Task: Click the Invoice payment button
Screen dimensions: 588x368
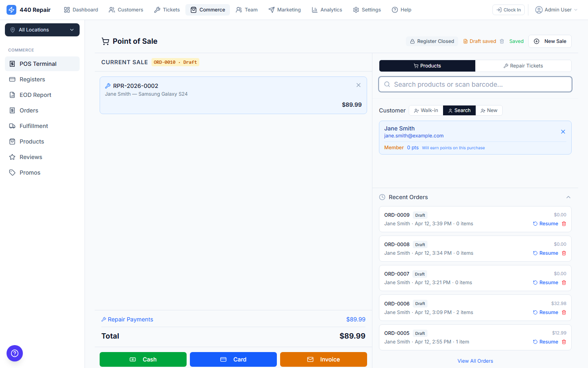Action: pos(323,359)
